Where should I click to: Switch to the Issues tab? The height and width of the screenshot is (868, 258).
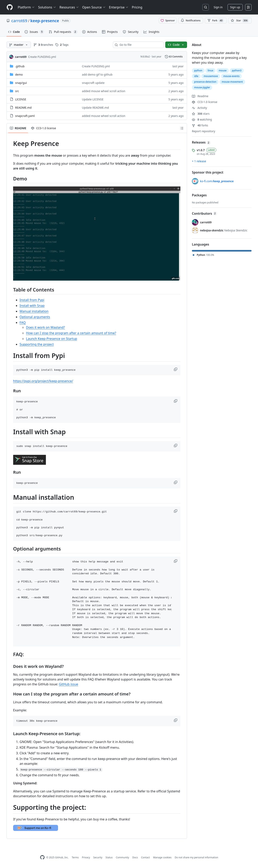click(x=34, y=32)
